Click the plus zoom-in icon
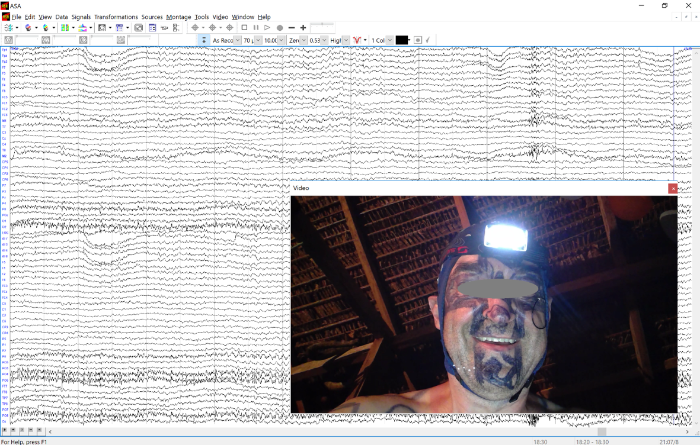700x445 pixels. coord(303,28)
